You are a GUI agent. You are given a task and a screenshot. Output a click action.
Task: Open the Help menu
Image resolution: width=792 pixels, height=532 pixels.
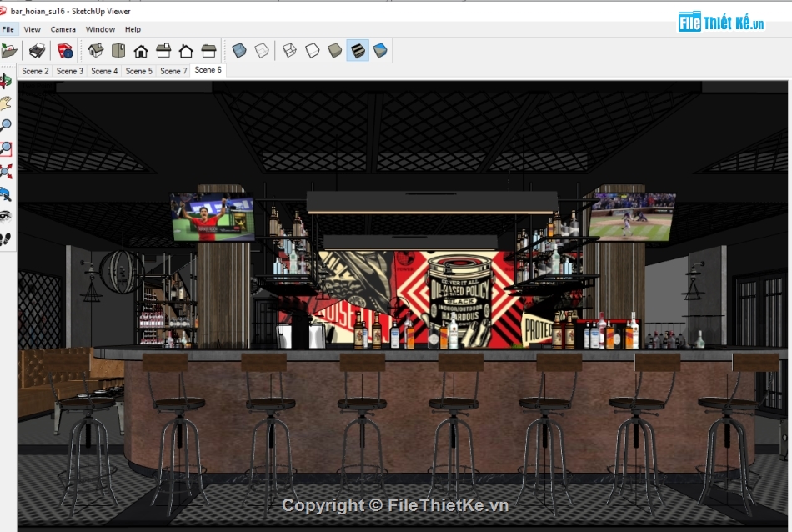click(x=133, y=29)
